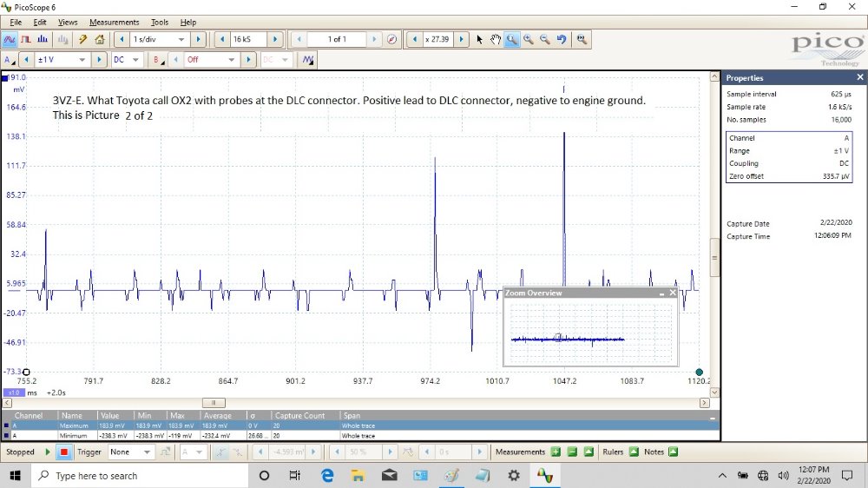Screen dimensions: 868x488
Task: Open timebase 1 s/div dropdown
Action: click(x=181, y=39)
